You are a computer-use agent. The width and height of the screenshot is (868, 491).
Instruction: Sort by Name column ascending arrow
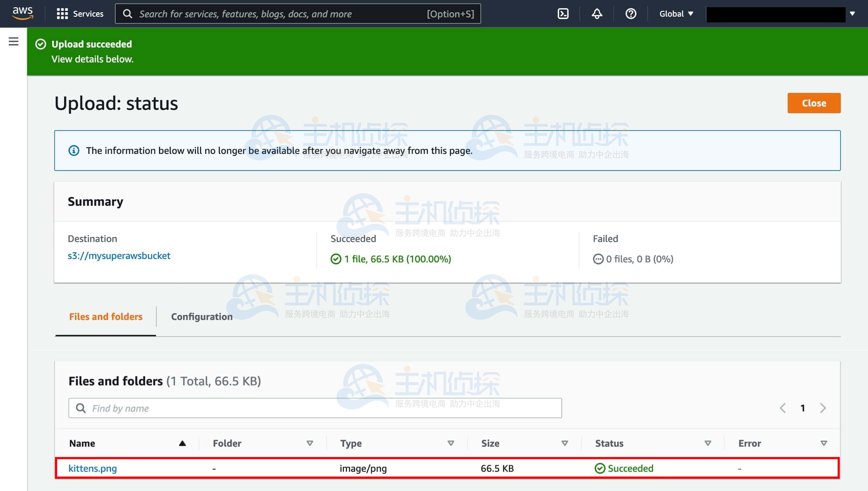182,443
